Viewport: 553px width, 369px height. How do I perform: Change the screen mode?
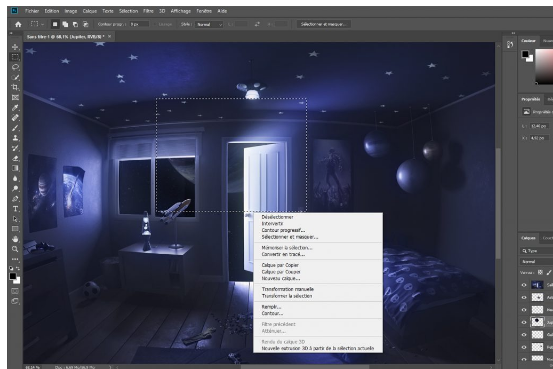tap(15, 301)
